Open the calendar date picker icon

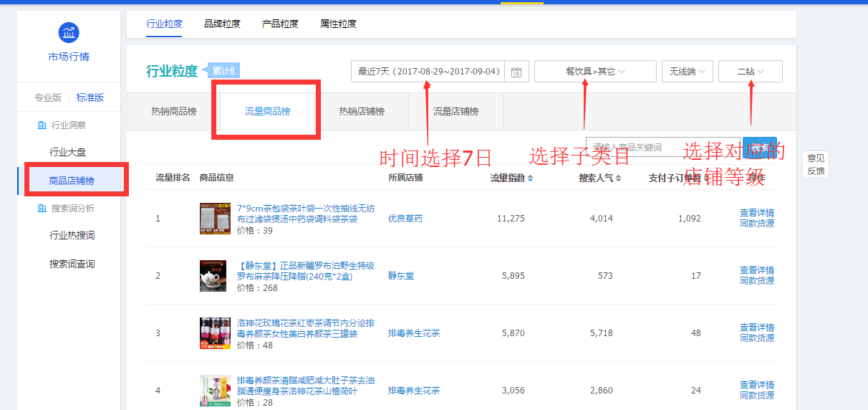tap(516, 72)
